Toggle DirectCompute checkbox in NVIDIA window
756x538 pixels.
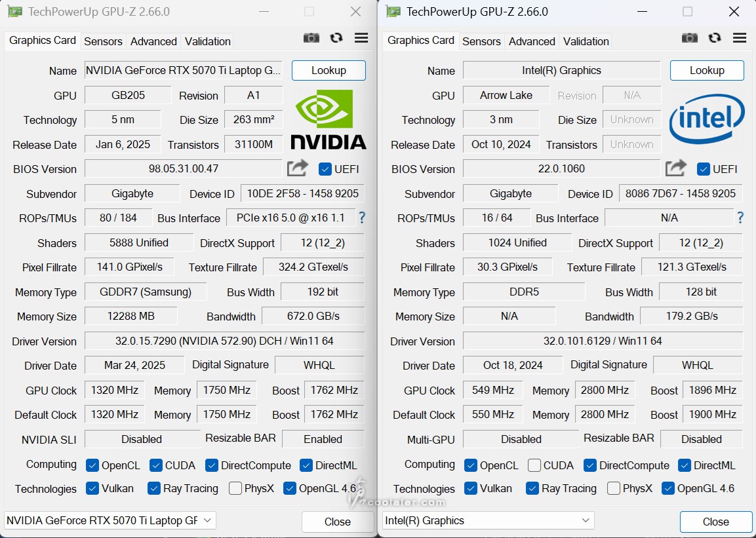pos(212,465)
